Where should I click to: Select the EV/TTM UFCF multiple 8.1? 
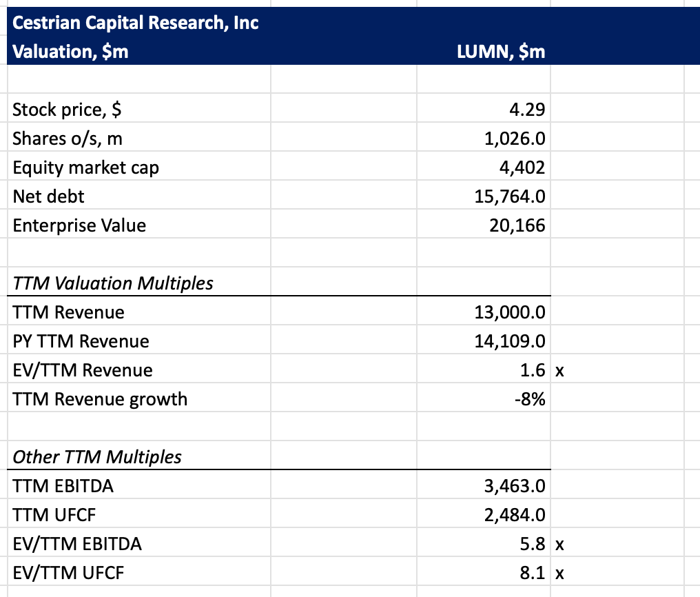coord(532,573)
